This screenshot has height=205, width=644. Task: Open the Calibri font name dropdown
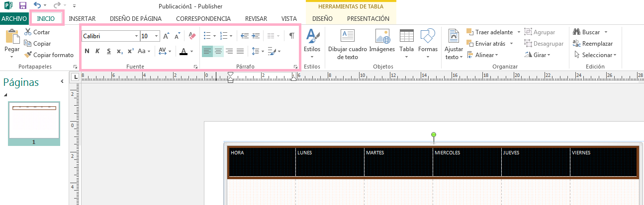pyautogui.click(x=136, y=36)
